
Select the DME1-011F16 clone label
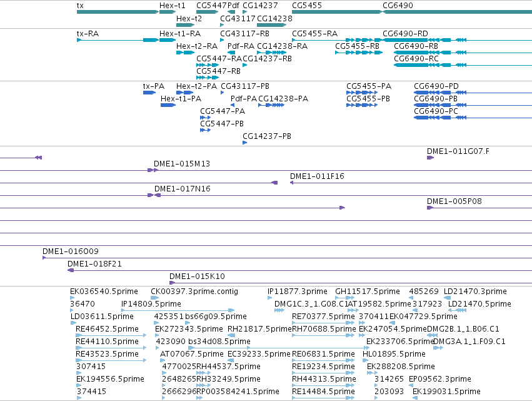pos(317,176)
